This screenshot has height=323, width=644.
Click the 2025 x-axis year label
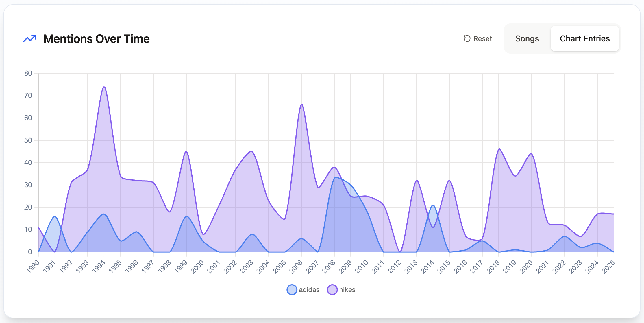608,266
